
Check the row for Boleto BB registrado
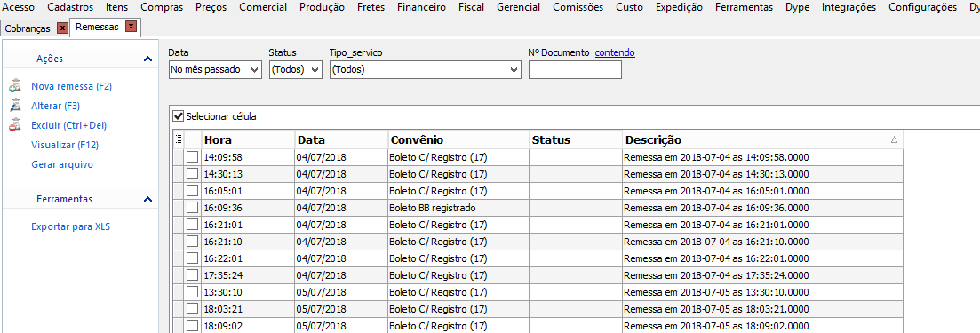coord(193,207)
